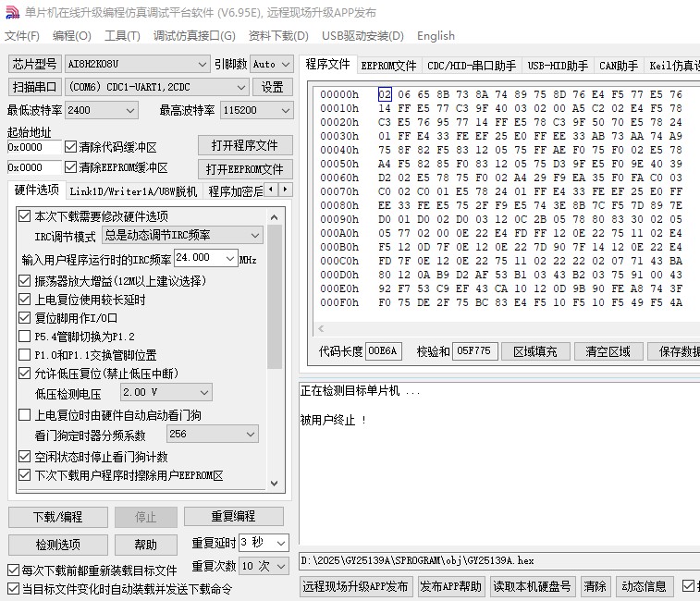Open the maximum baud rate 115200 dropdown
Viewport: 700px width, 601px height.
(286, 110)
